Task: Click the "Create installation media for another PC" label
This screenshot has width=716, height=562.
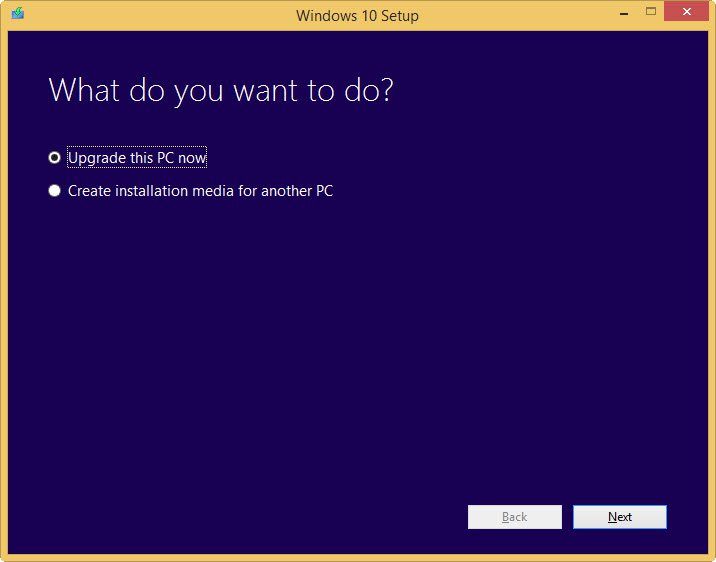Action: pos(200,191)
